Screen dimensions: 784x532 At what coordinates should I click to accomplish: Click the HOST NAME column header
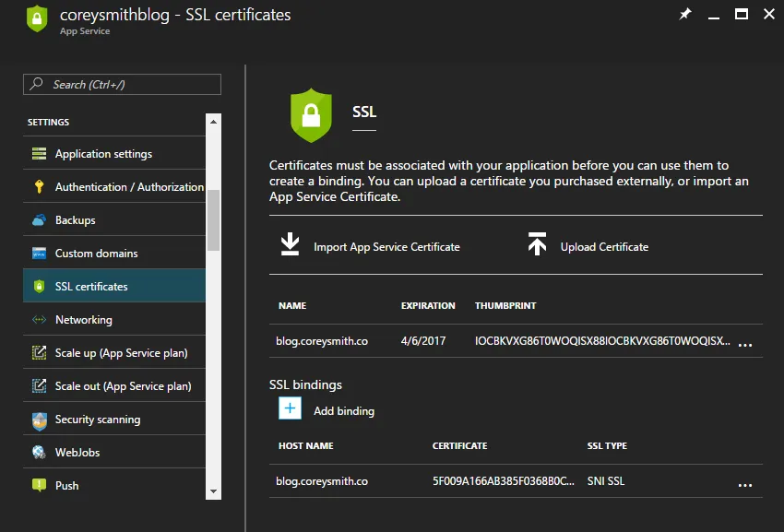tap(306, 445)
